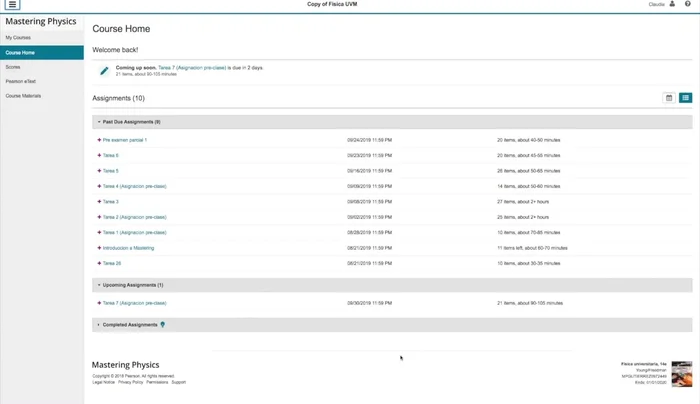Click the pencil icon beside Coming up soon

[104, 71]
